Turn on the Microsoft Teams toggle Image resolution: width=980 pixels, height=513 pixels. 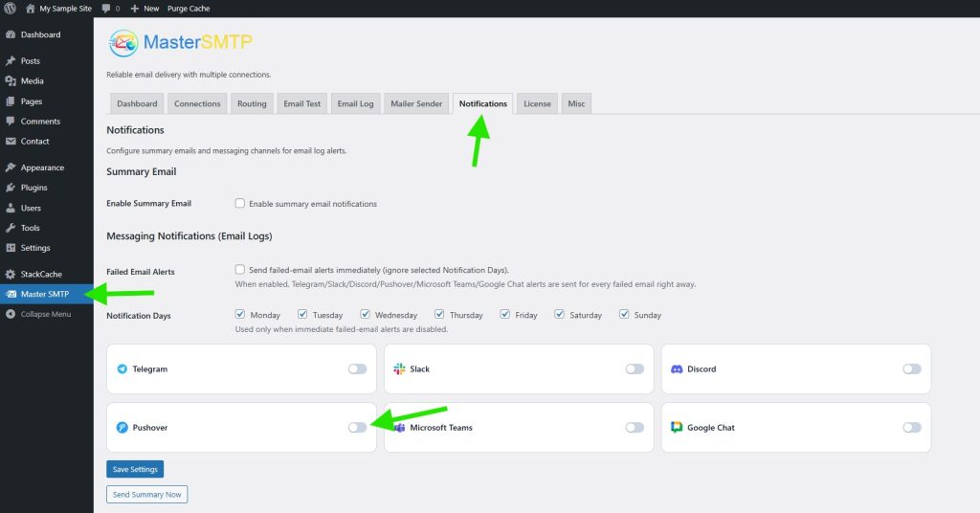click(x=635, y=428)
